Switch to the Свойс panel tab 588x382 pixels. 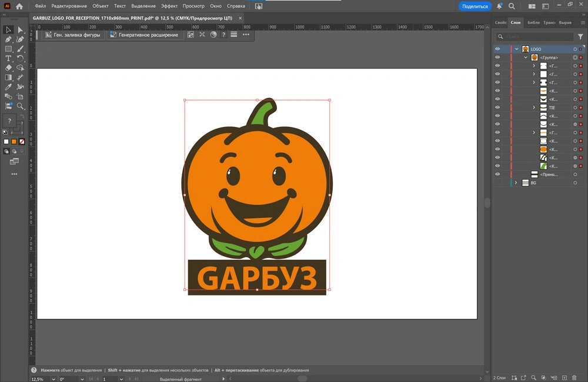(x=500, y=22)
